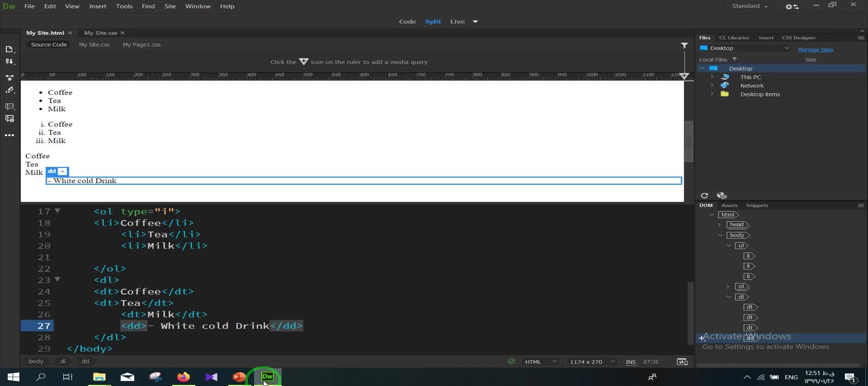868x386 pixels.
Task: Expand the Desktop items folder
Action: pyautogui.click(x=712, y=94)
